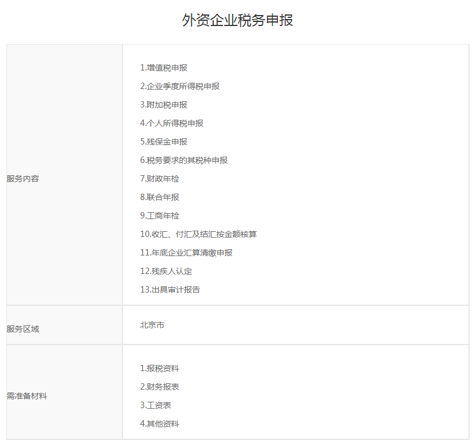
Task: Select the 5.残保金申报 item
Action: pos(163,142)
